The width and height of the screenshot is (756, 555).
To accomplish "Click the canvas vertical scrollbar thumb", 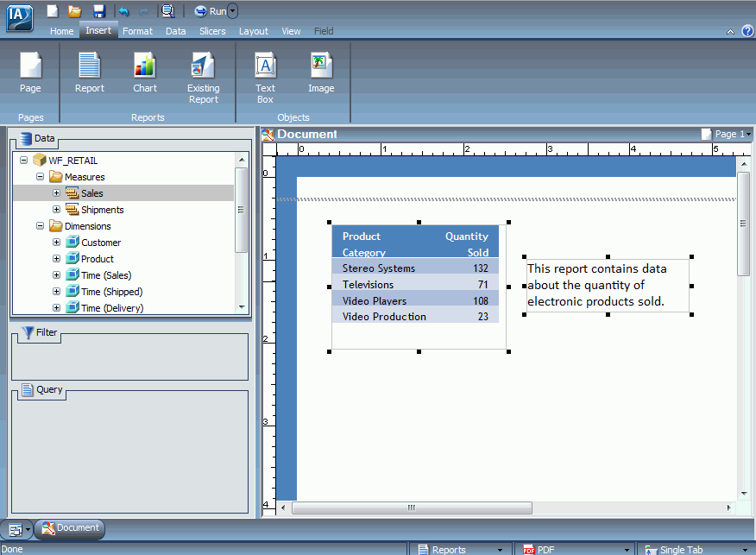I will click(744, 224).
